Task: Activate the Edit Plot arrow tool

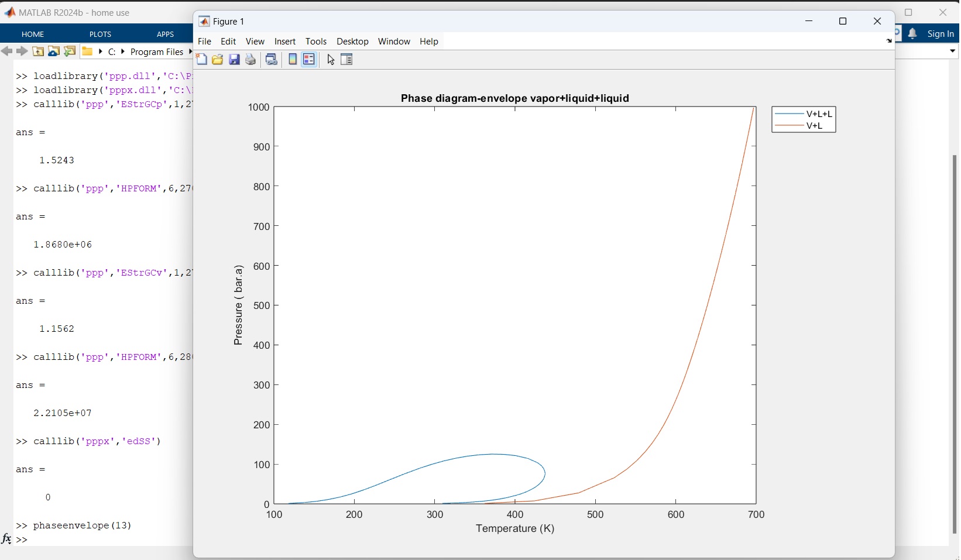Action: click(331, 59)
